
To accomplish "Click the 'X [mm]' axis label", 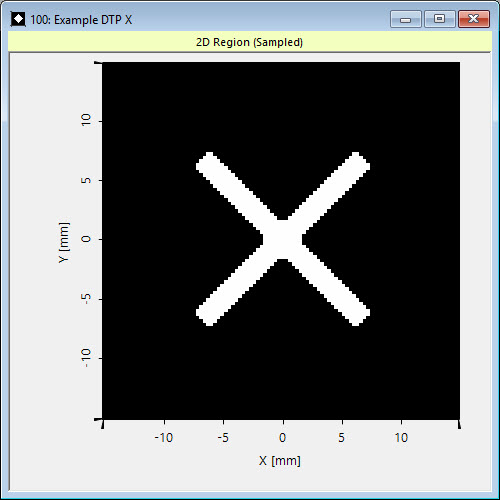I will (280, 461).
